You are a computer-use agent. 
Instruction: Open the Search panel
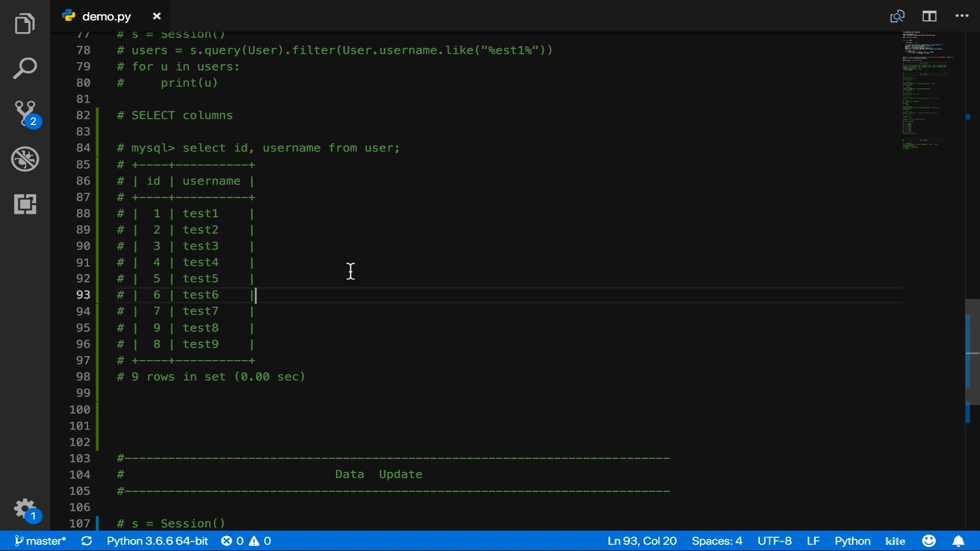[x=24, y=68]
